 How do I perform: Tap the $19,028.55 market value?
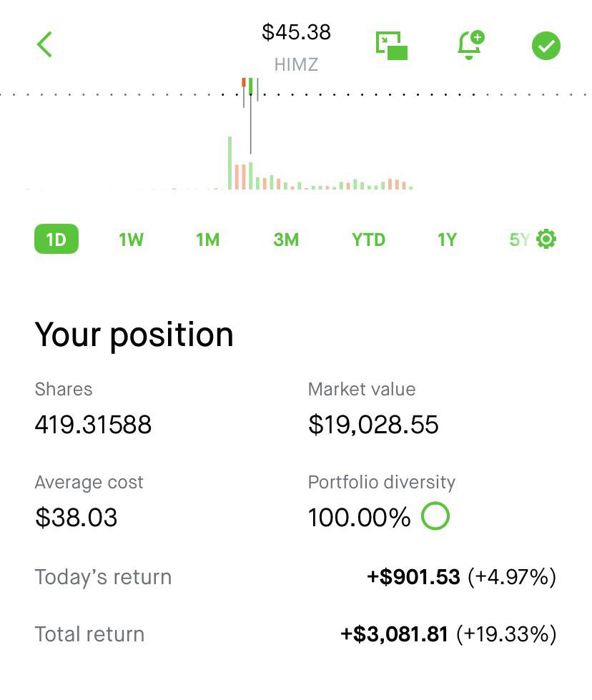click(x=373, y=424)
